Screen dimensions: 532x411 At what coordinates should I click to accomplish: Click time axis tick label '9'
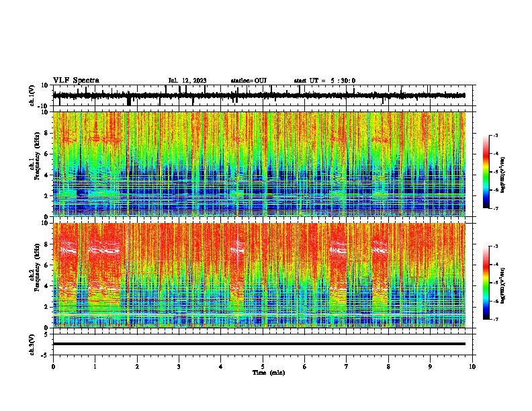[430, 367]
